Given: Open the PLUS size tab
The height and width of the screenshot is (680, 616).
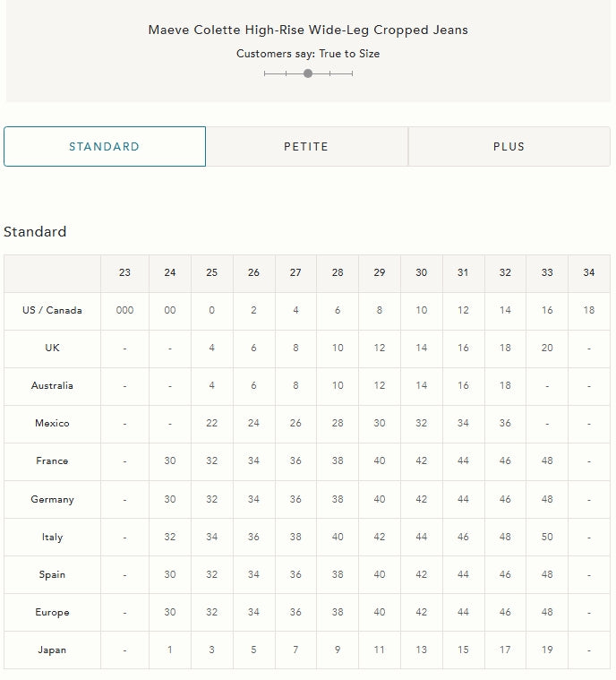Looking at the screenshot, I should [x=509, y=147].
